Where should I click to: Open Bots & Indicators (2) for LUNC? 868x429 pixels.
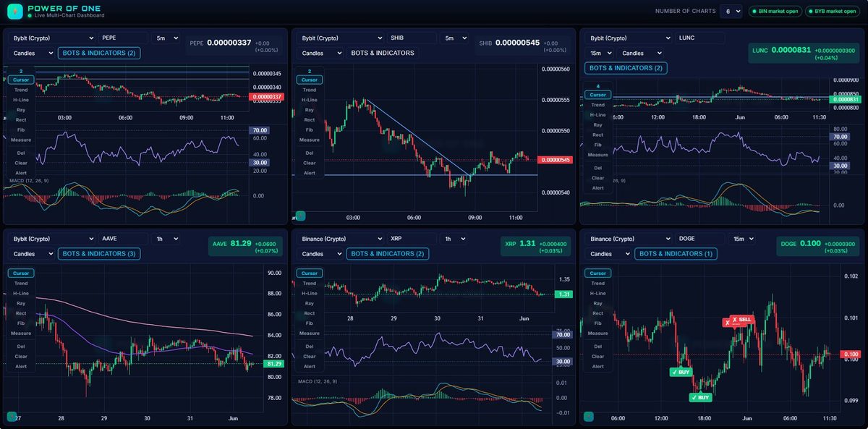tap(626, 68)
